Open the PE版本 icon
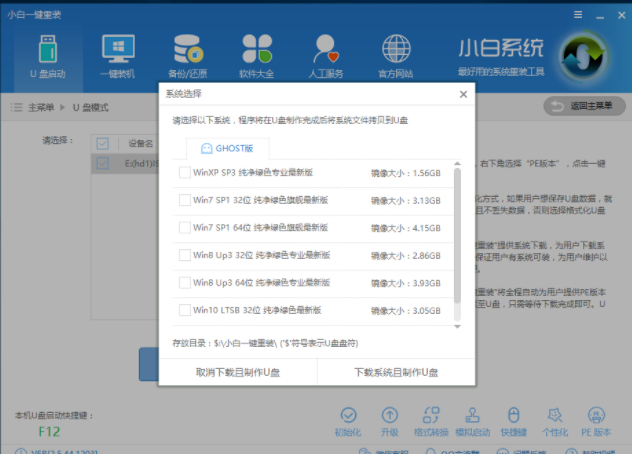 [597, 415]
